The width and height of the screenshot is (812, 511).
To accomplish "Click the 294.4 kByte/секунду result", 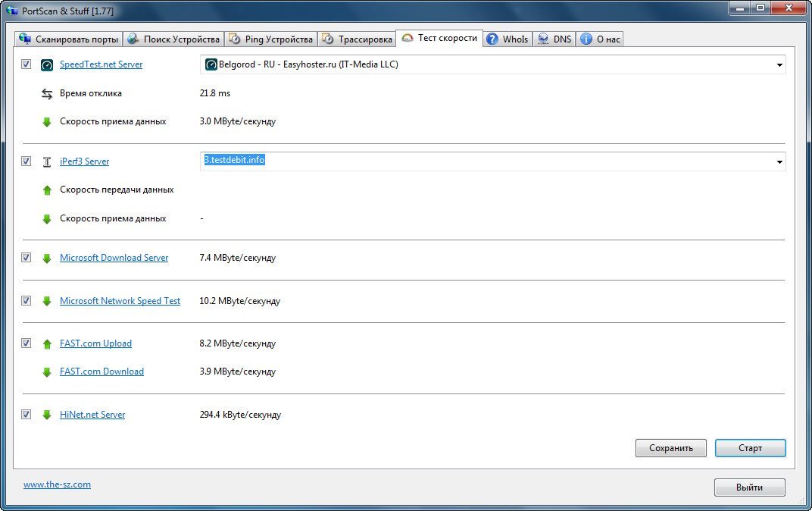I will 240,414.
